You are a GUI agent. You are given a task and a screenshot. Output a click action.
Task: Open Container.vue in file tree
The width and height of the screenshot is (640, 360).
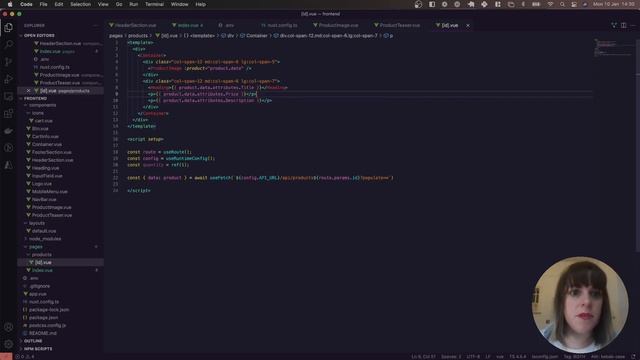point(47,144)
